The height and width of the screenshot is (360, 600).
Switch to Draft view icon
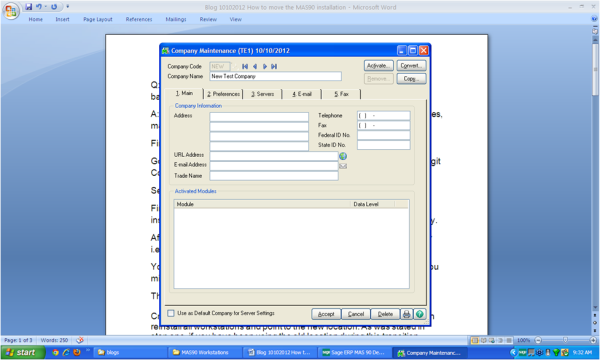click(x=509, y=340)
